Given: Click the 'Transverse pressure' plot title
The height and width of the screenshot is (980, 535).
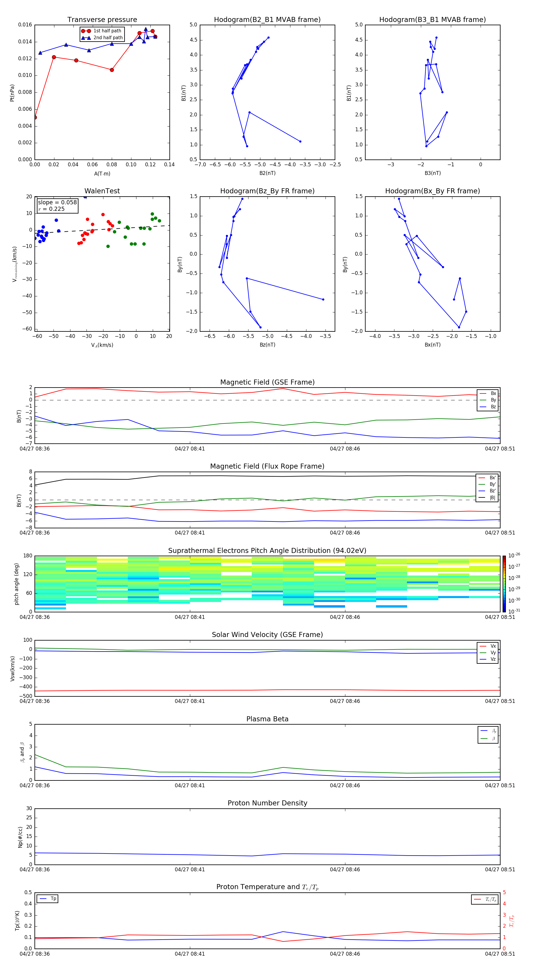Looking at the screenshot, I should [x=102, y=20].
